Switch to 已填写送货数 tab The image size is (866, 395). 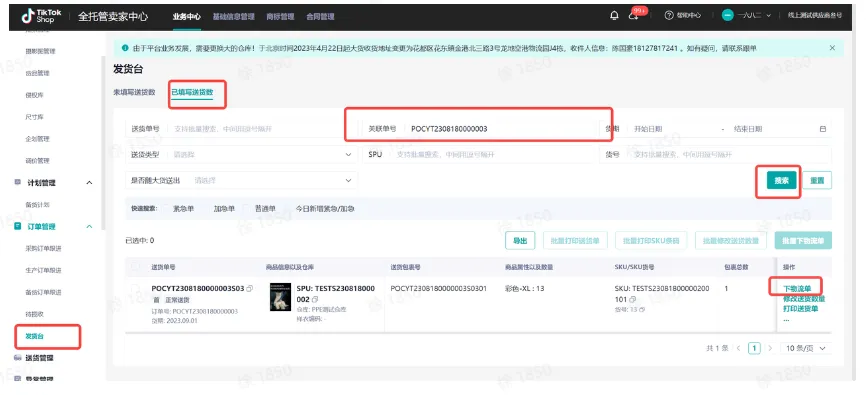(x=192, y=92)
